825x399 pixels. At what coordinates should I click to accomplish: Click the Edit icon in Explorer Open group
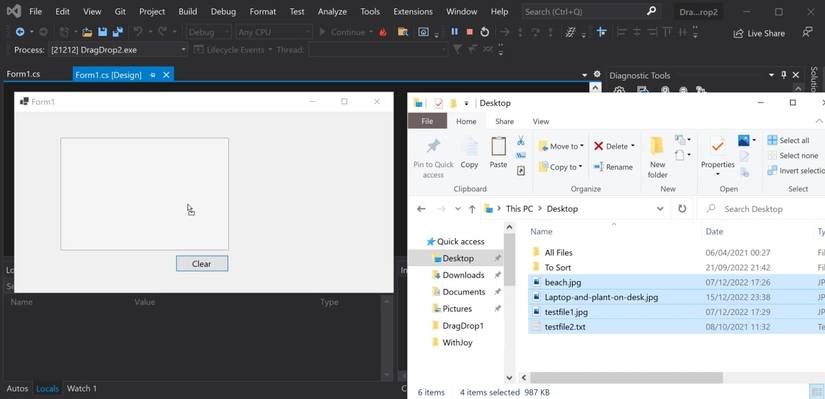tap(744, 156)
